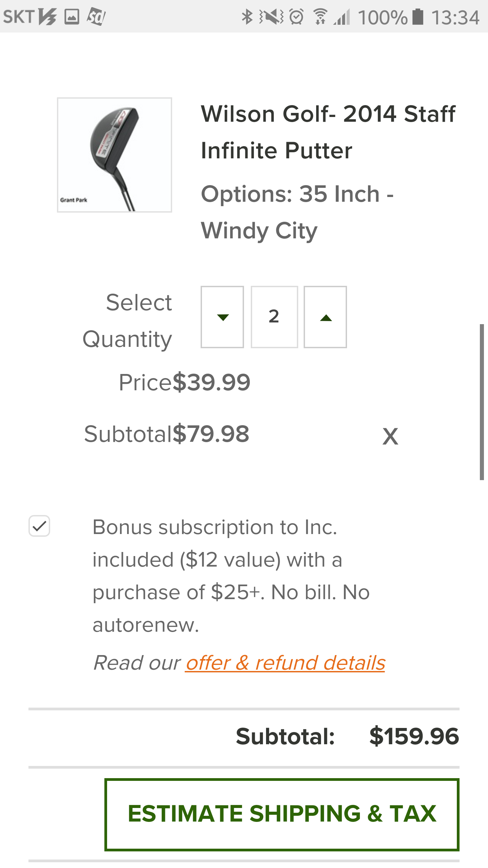Click the page scrollbar on right edge

(482, 402)
